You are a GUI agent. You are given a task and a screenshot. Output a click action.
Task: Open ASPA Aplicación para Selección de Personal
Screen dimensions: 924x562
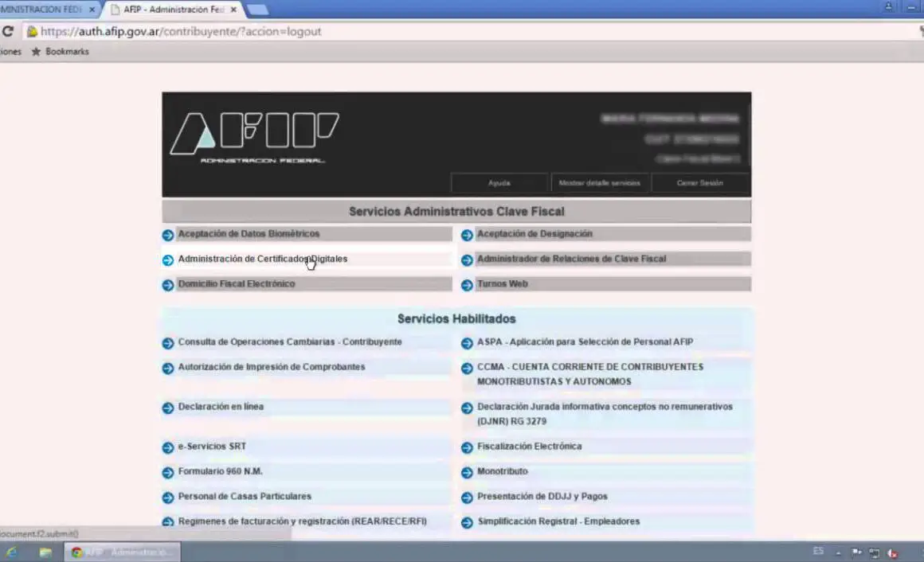tap(585, 341)
